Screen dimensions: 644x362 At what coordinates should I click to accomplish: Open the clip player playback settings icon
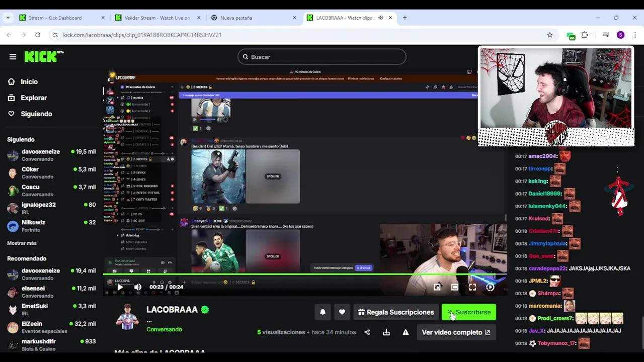[x=490, y=287]
